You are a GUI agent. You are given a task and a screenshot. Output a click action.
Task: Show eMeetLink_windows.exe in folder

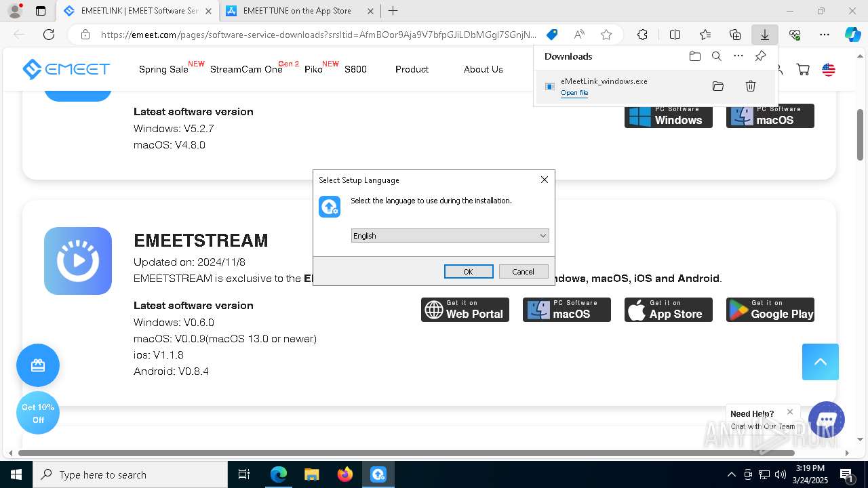(718, 86)
